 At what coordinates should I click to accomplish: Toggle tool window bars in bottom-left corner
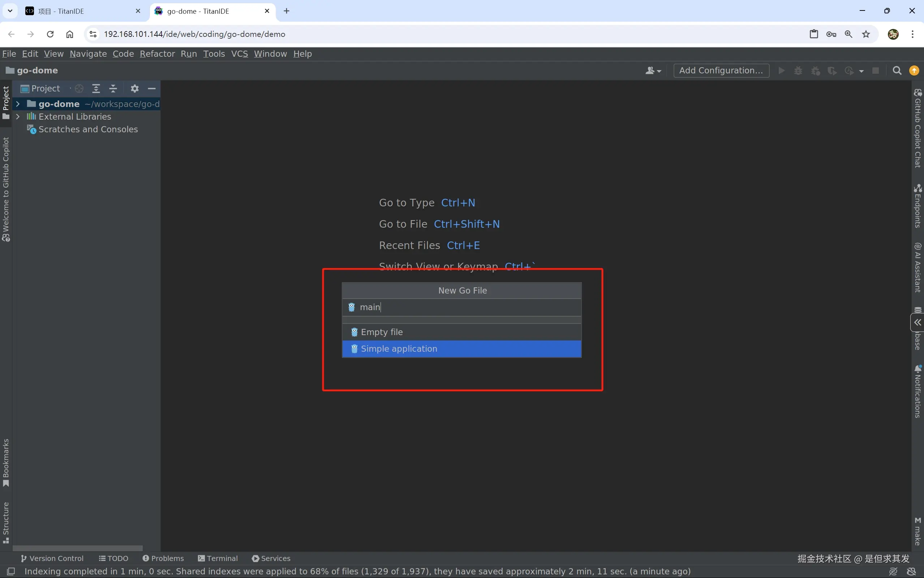pyautogui.click(x=11, y=571)
